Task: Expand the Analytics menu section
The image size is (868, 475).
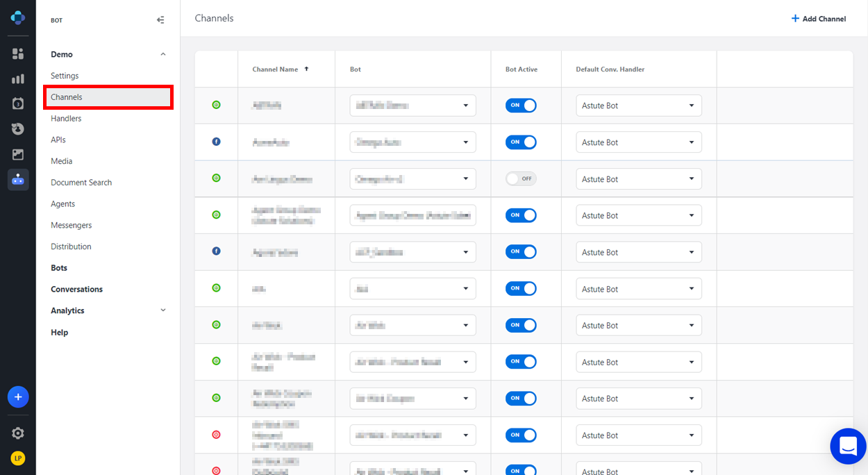Action: coord(163,310)
